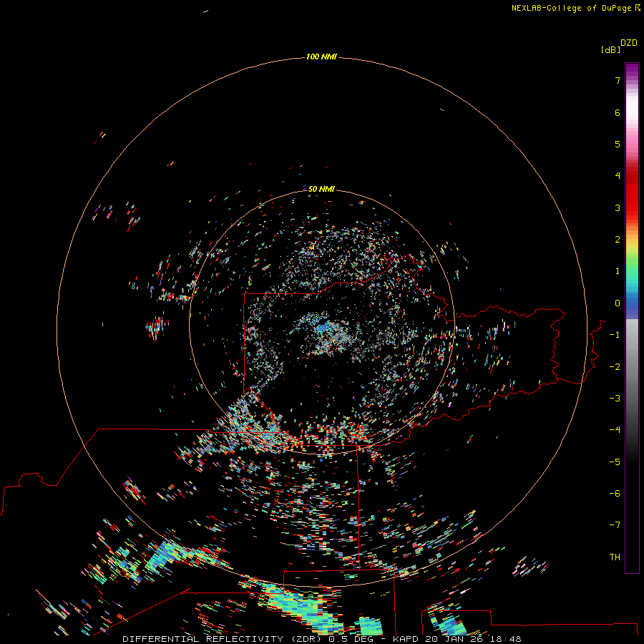Click the 50 NMI range ring label
Viewport: 644px width, 644px height.
321,189
